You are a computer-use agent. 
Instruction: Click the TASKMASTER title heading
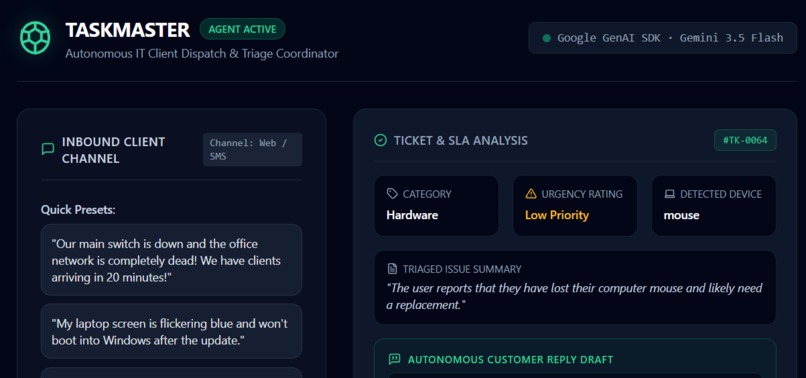(127, 30)
